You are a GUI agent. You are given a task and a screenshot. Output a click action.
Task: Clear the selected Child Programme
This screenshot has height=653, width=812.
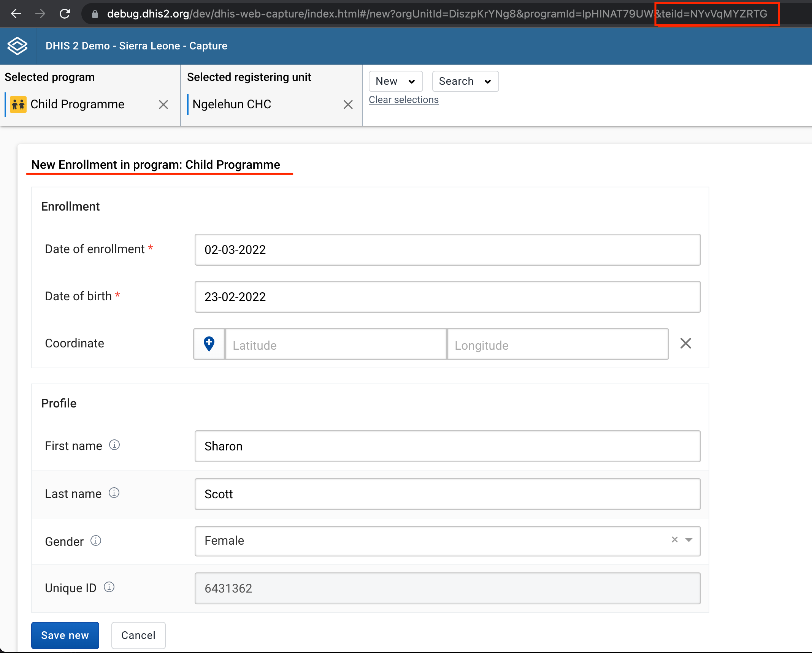point(163,105)
